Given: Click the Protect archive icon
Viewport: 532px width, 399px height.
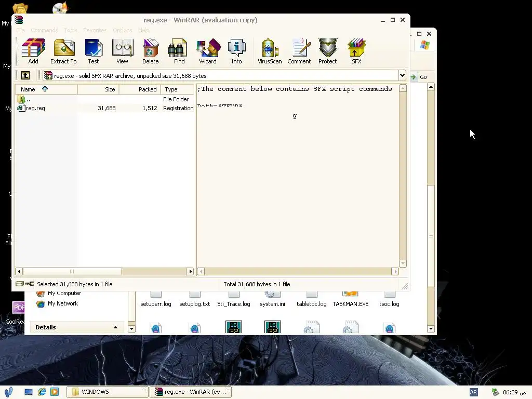Looking at the screenshot, I should (x=327, y=51).
